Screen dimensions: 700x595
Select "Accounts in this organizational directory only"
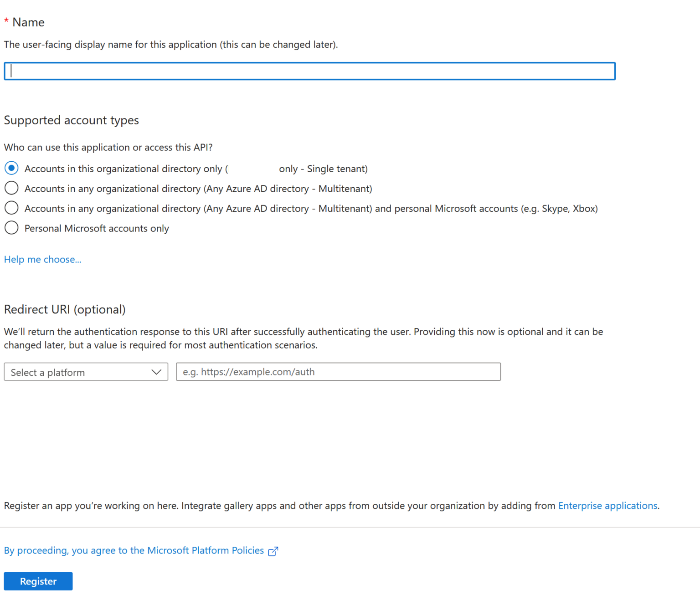tap(11, 168)
